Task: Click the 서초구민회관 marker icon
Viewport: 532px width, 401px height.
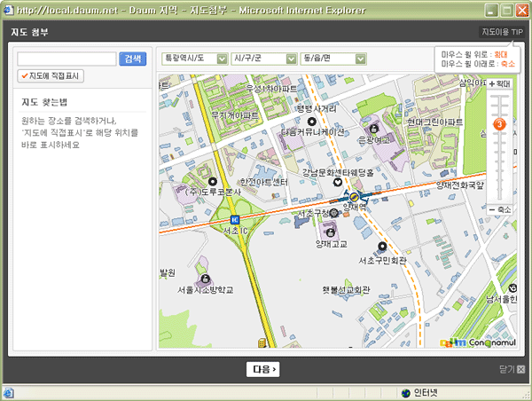Action: (382, 246)
